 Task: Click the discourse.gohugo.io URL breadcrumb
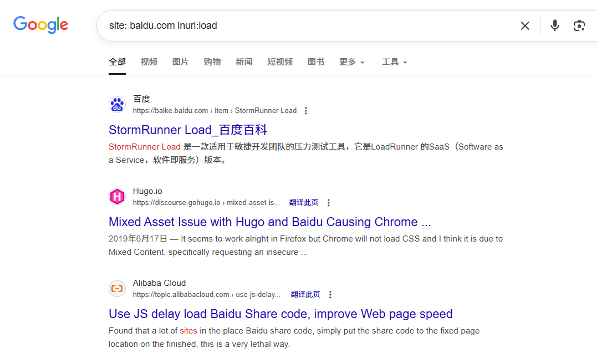pos(206,203)
